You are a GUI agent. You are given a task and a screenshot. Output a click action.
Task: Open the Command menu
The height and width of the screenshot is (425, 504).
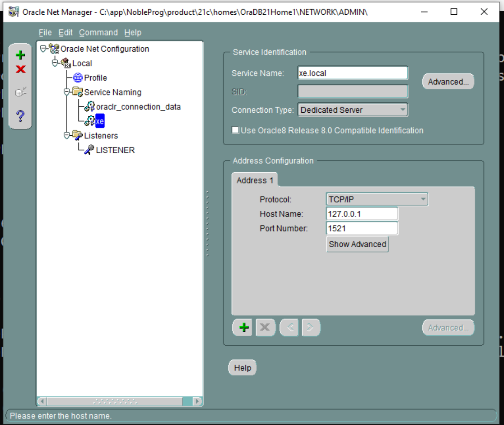(98, 33)
